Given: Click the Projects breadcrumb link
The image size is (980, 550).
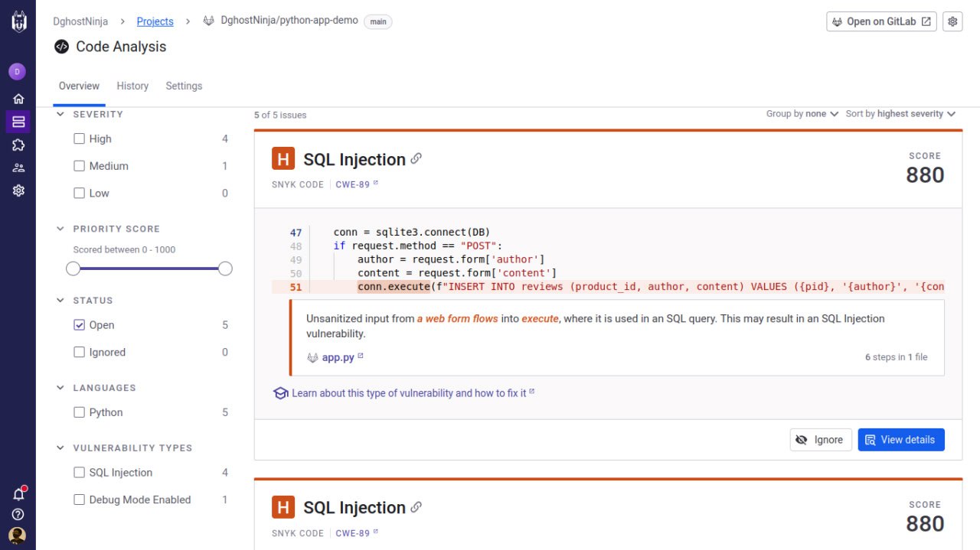Looking at the screenshot, I should tap(155, 21).
